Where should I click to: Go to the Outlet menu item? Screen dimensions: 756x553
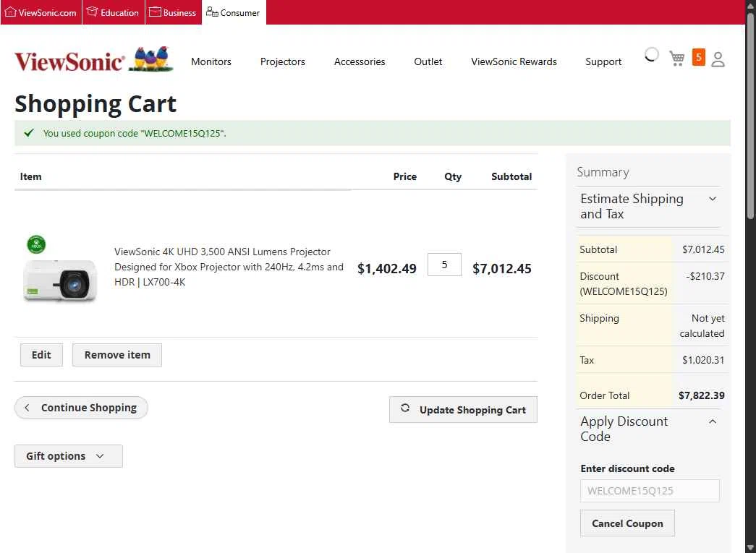pyautogui.click(x=428, y=61)
